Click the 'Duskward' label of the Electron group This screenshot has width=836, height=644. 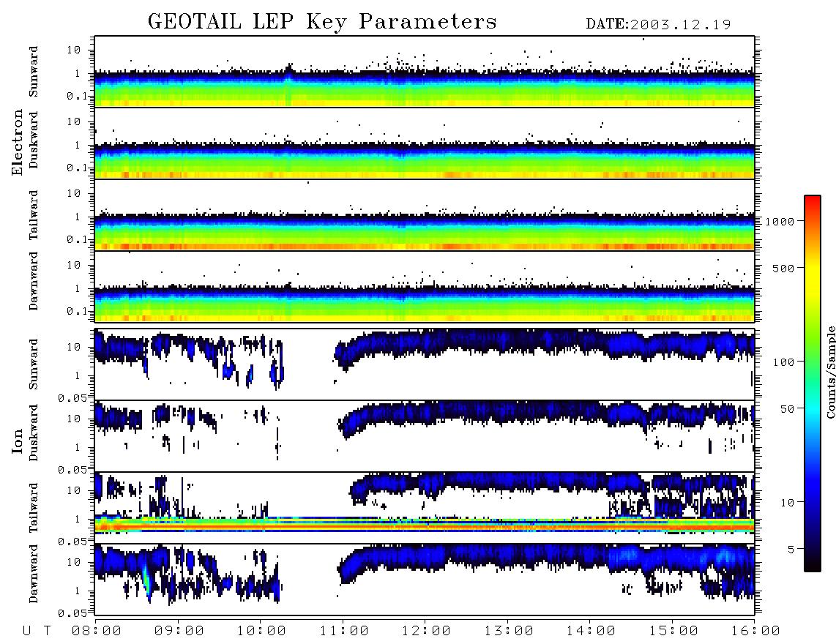pyautogui.click(x=34, y=140)
